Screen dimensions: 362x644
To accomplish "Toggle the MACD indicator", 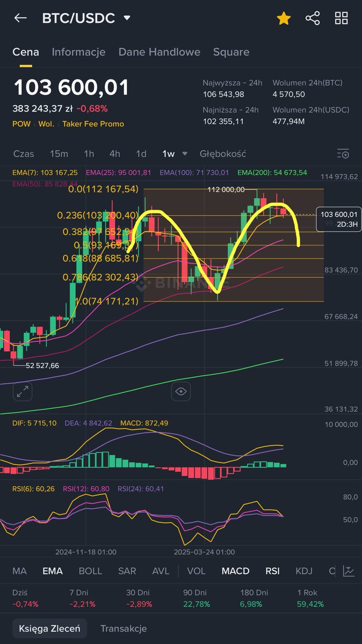I will (235, 571).
